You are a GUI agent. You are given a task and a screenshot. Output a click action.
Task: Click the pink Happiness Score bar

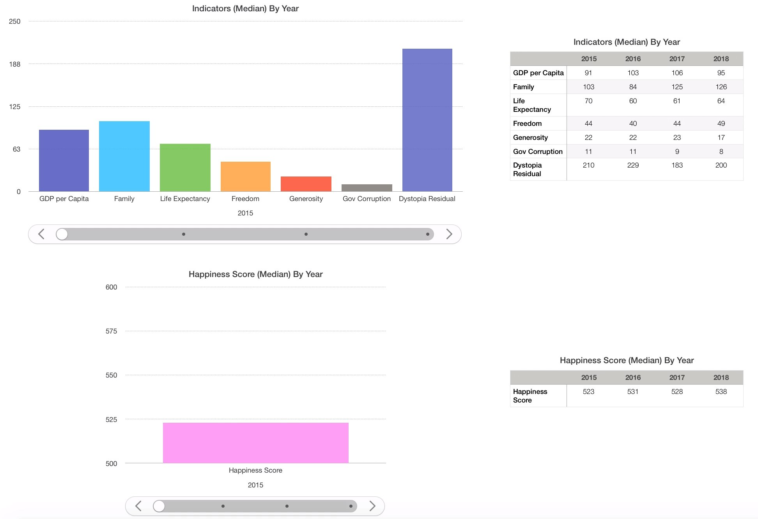(x=256, y=442)
